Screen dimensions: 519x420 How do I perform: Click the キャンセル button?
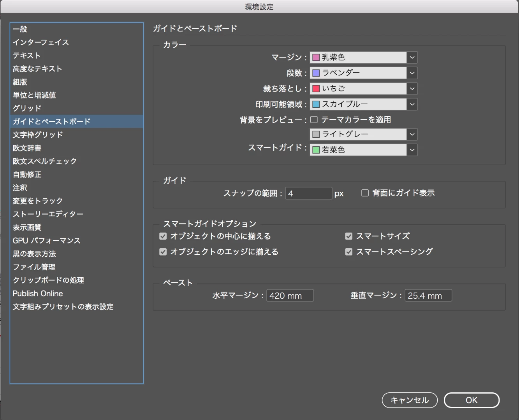[x=410, y=400]
